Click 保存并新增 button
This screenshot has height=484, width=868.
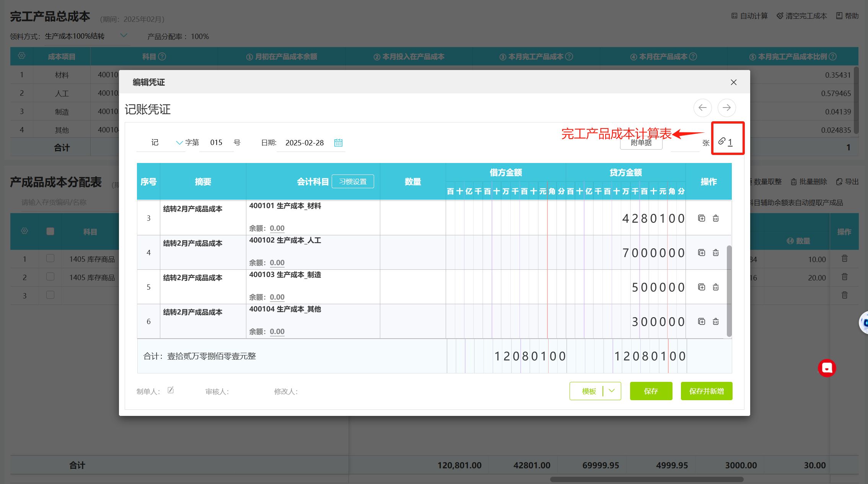706,391
